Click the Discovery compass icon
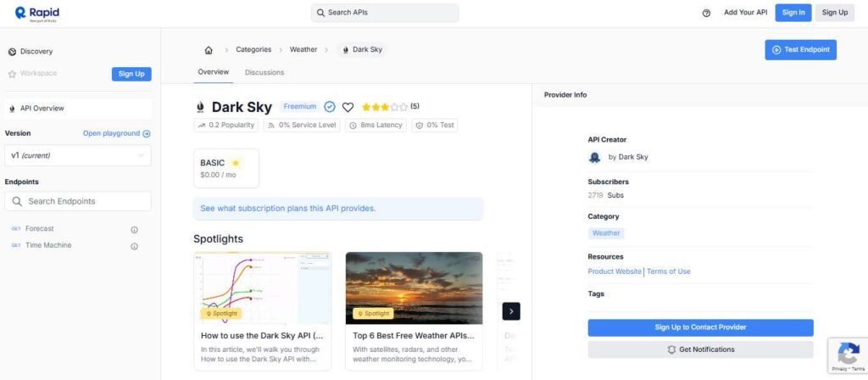Image resolution: width=868 pixels, height=380 pixels. (x=12, y=52)
